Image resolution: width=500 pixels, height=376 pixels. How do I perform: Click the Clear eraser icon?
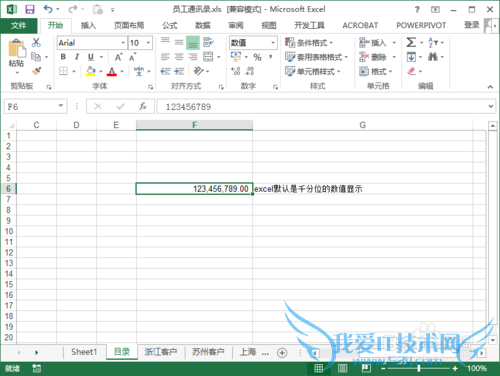pyautogui.click(x=411, y=71)
